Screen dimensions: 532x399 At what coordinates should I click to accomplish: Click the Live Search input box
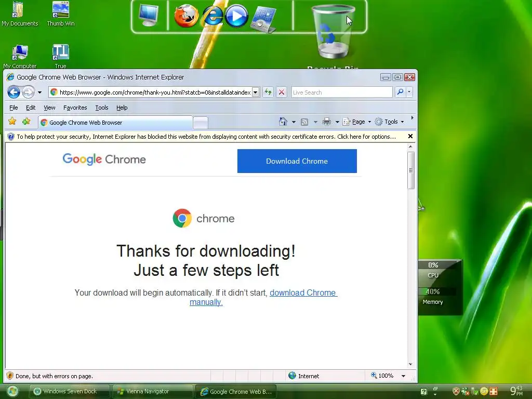[x=342, y=92]
